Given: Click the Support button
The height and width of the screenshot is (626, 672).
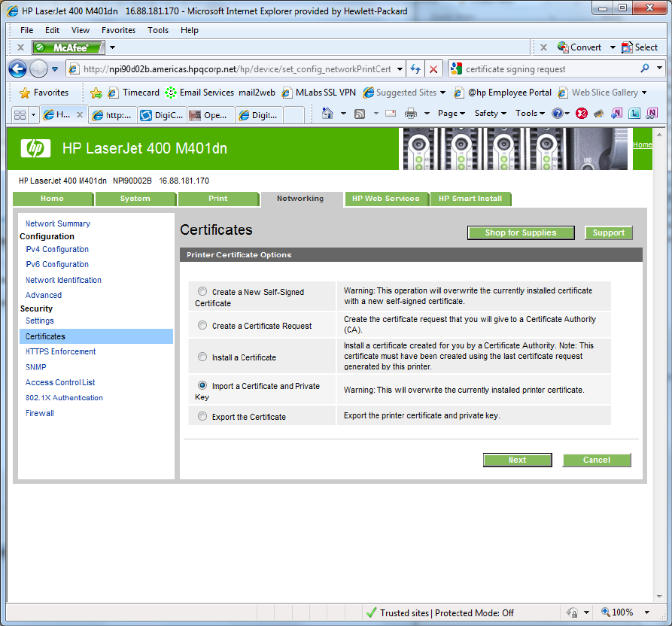Looking at the screenshot, I should tap(609, 232).
